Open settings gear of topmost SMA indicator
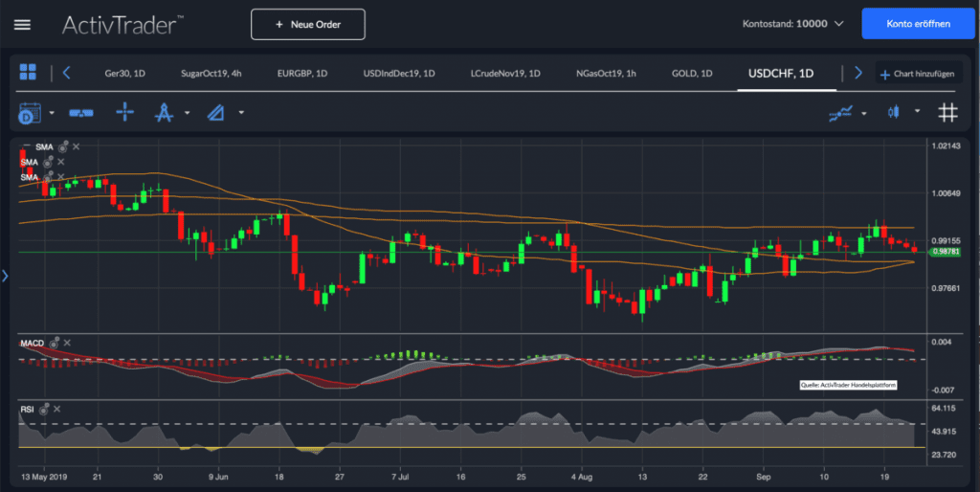The height and width of the screenshot is (492, 980). point(63,146)
